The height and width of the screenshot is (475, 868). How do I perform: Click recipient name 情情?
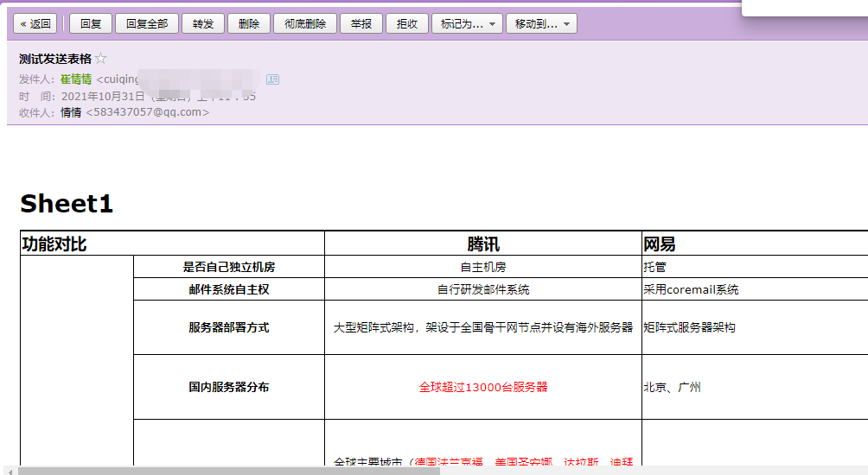[x=71, y=112]
